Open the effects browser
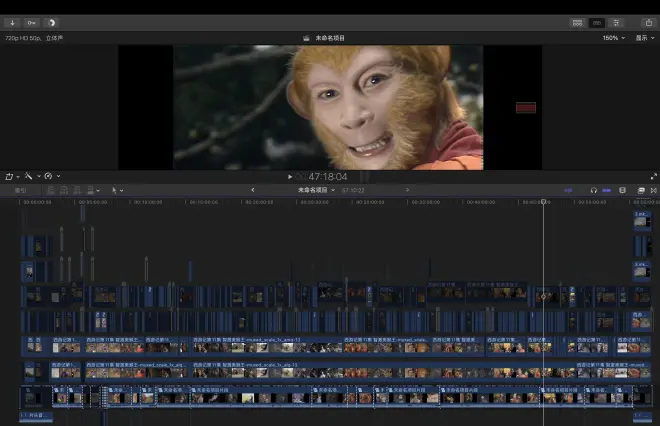Screen dimensions: 660x426 (x=641, y=190)
